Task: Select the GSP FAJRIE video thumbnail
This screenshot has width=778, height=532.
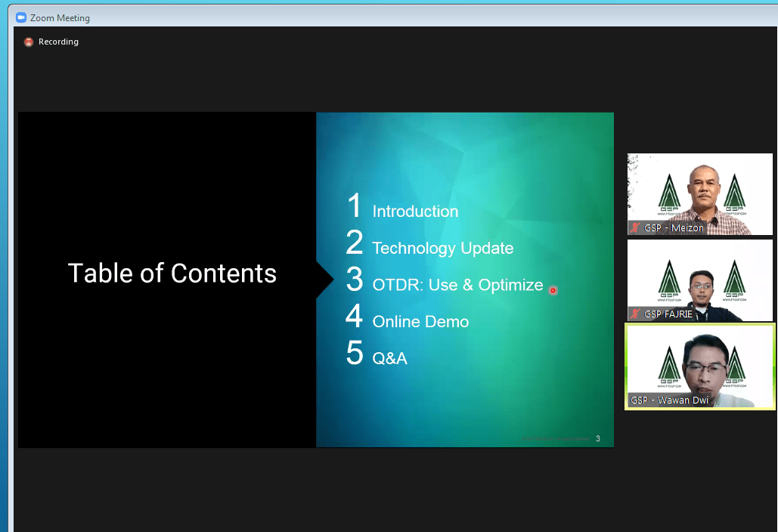Action: pyautogui.click(x=699, y=280)
